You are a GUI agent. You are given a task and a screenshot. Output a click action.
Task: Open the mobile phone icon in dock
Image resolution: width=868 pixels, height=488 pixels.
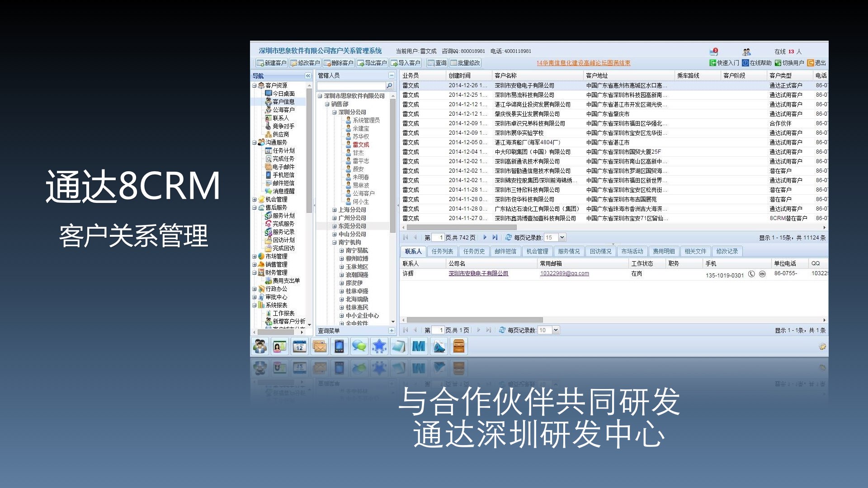tap(340, 347)
